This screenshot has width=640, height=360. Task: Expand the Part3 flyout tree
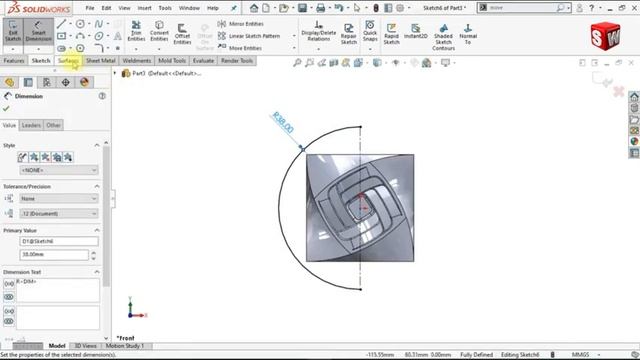[115, 73]
